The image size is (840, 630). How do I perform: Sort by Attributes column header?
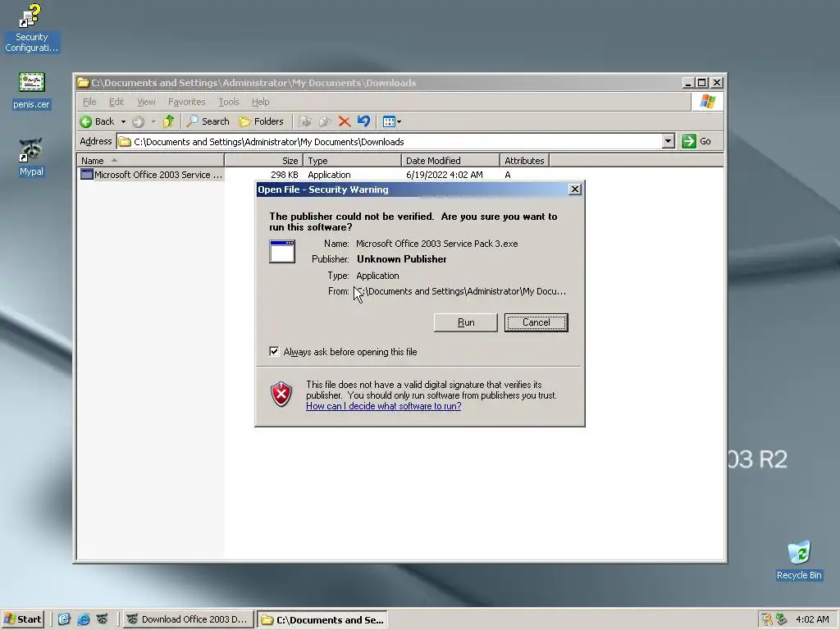[x=524, y=161]
